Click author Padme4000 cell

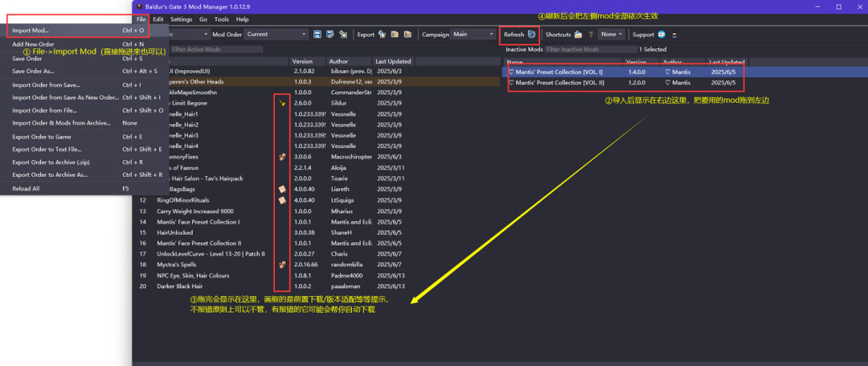[348, 275]
